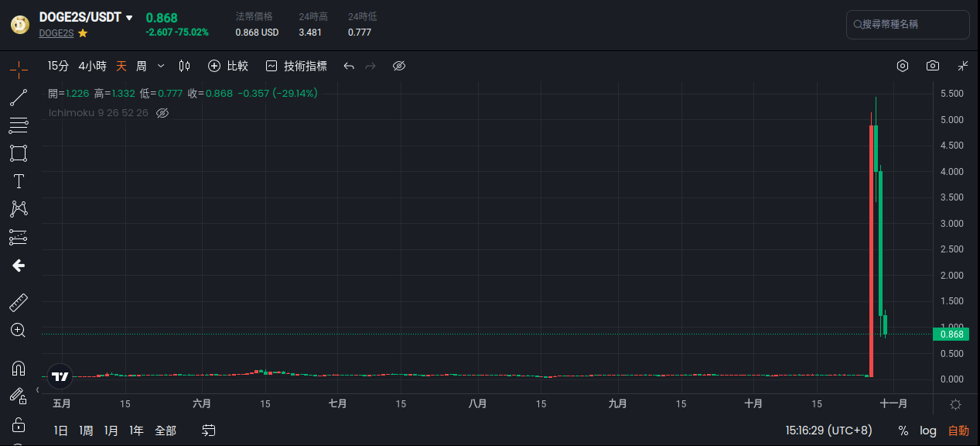Open timezone 15:16:29 (UTC+8) menu

pos(828,431)
